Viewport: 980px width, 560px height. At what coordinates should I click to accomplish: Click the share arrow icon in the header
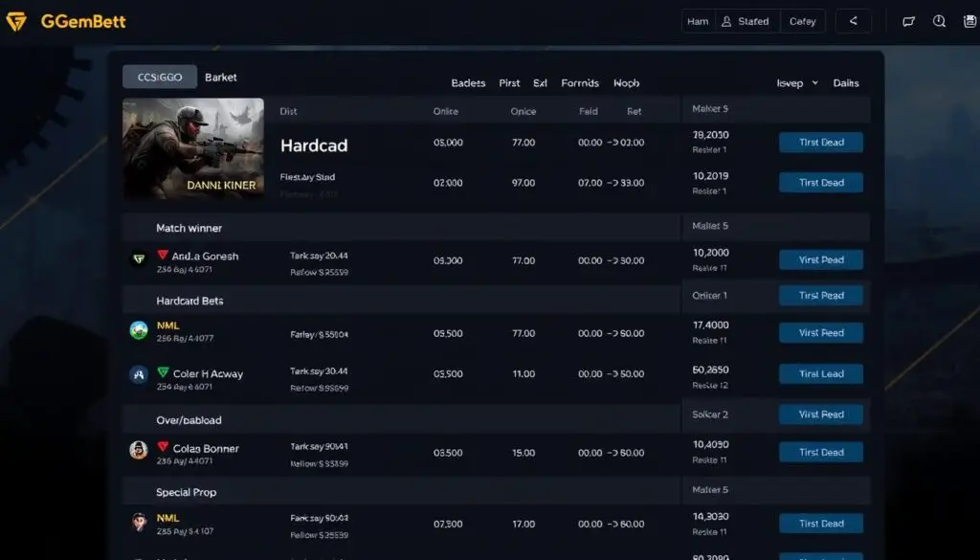[853, 20]
